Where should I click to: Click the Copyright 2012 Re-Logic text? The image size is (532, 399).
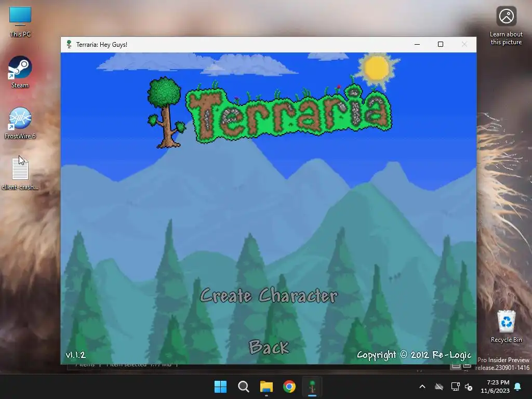[414, 355]
